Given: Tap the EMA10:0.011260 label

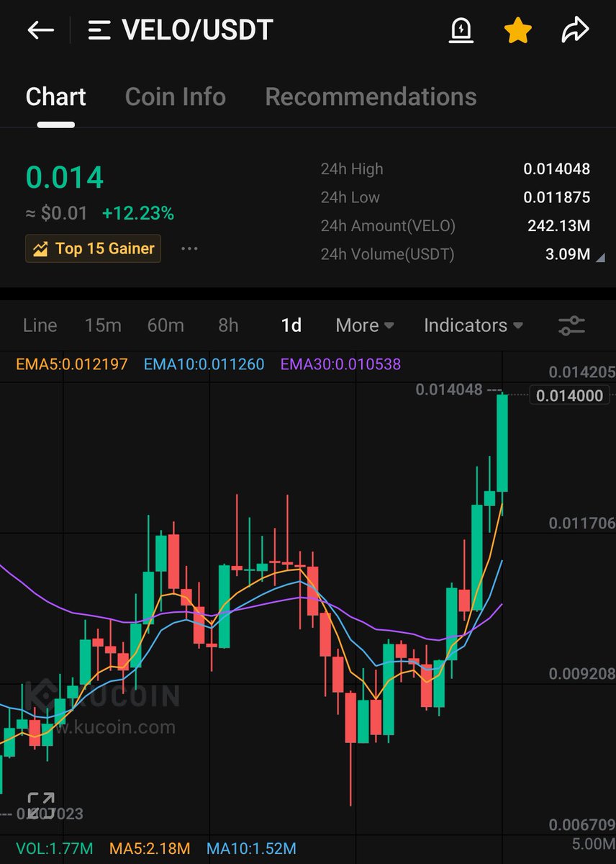Looking at the screenshot, I should (204, 364).
